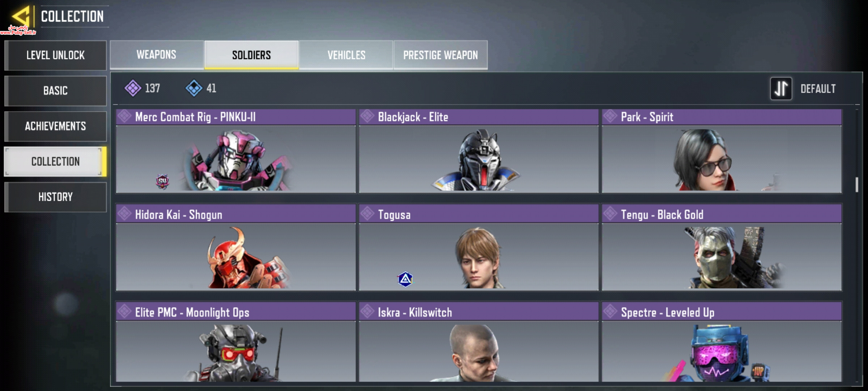Click the yellow back arrow icon

tap(21, 16)
